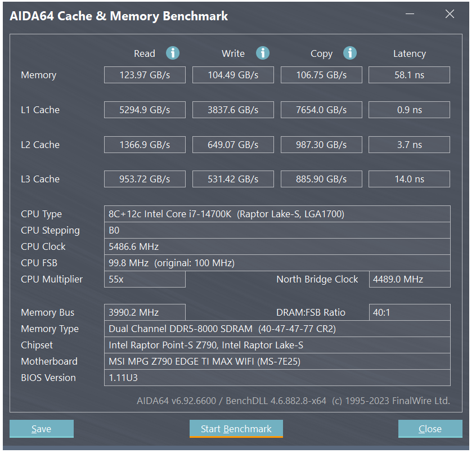This screenshot has width=476, height=453.
Task: Click the CPU FSB label
Action: pyautogui.click(x=39, y=263)
